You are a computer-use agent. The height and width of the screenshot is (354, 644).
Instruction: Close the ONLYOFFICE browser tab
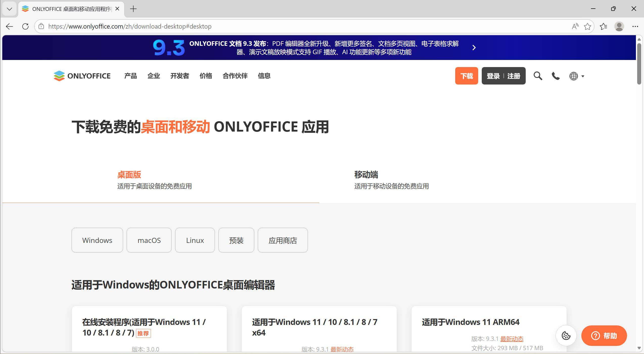[117, 9]
